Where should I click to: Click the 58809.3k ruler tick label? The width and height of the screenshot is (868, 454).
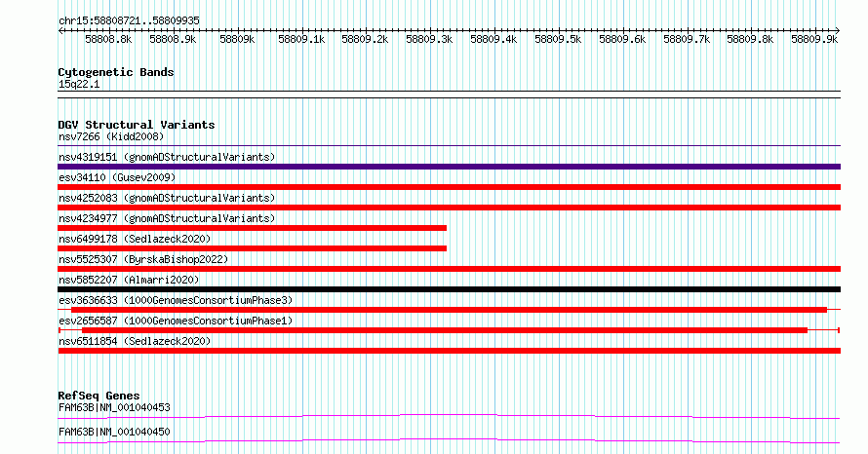[x=429, y=39]
